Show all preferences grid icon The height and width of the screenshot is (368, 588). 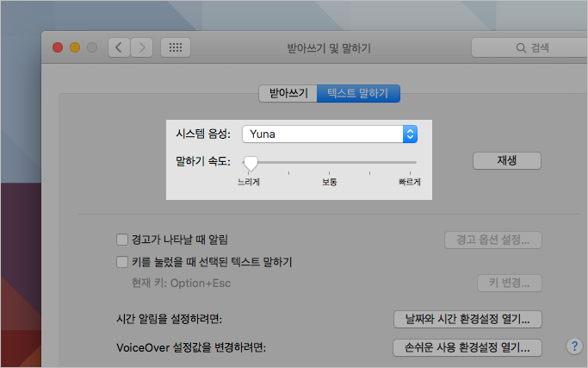pyautogui.click(x=176, y=47)
